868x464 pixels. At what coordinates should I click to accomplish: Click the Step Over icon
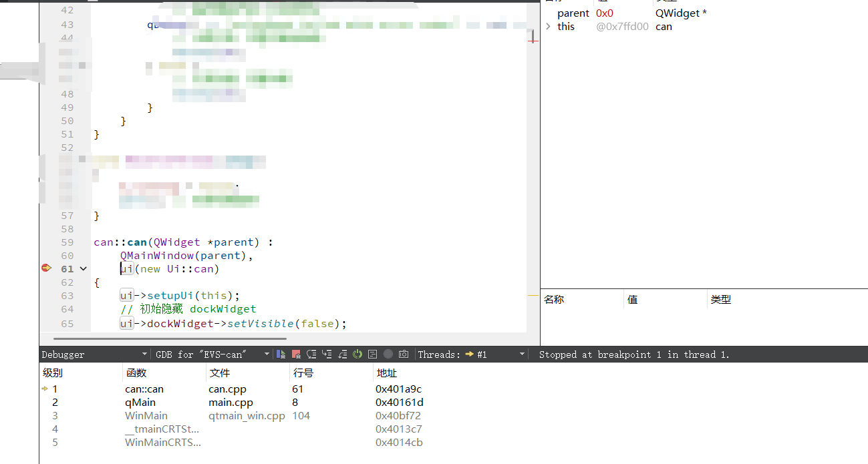[311, 355]
